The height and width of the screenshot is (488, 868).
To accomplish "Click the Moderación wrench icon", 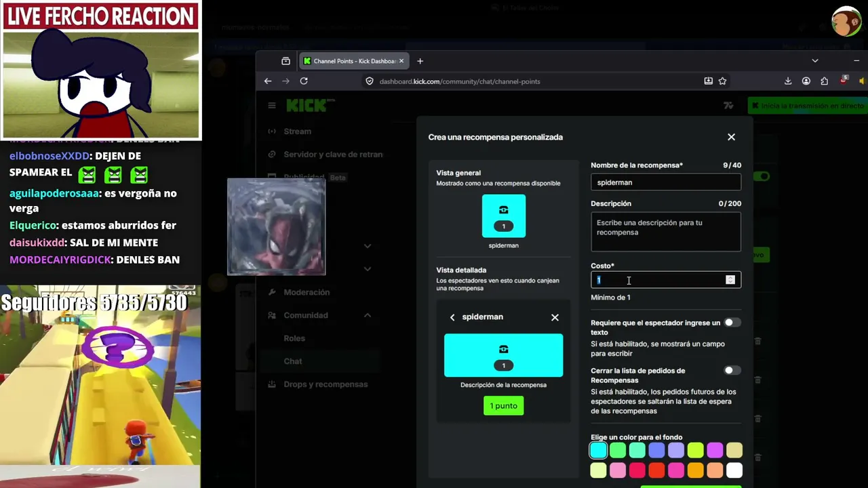I will pos(272,292).
